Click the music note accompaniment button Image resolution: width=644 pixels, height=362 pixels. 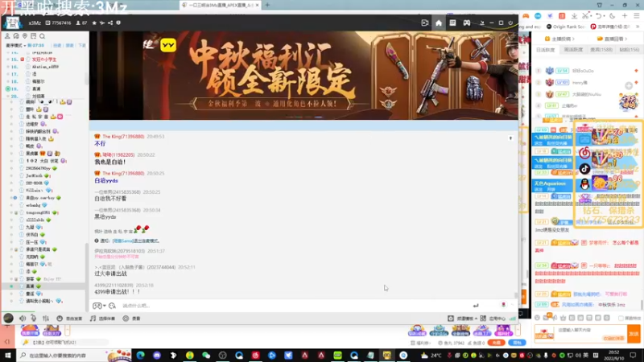tap(103, 319)
